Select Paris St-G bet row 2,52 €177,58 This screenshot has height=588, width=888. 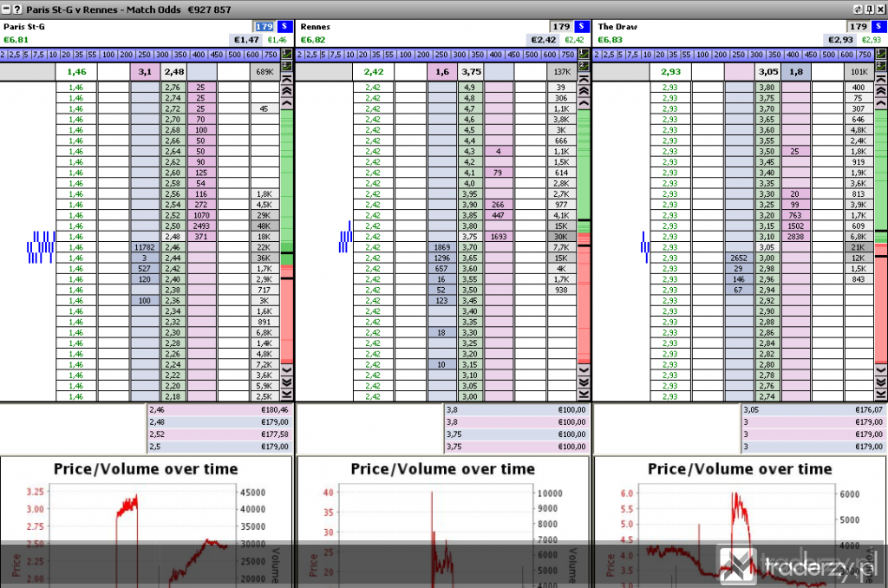coord(219,434)
